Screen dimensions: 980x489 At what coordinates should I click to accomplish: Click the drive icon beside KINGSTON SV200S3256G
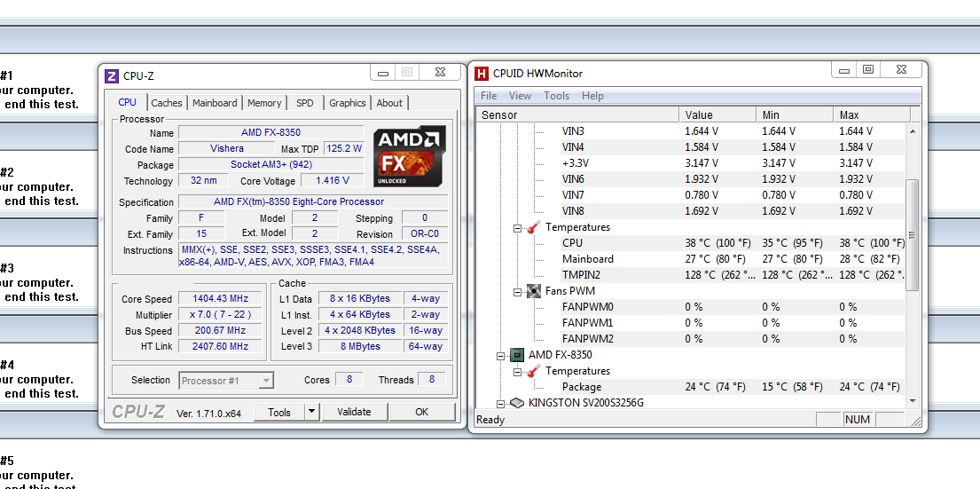pyautogui.click(x=516, y=403)
